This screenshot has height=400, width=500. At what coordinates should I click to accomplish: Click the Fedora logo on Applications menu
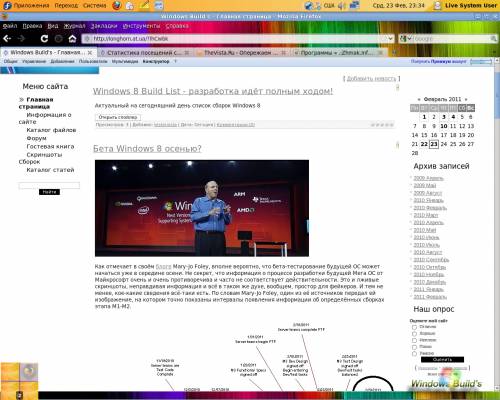7,5
